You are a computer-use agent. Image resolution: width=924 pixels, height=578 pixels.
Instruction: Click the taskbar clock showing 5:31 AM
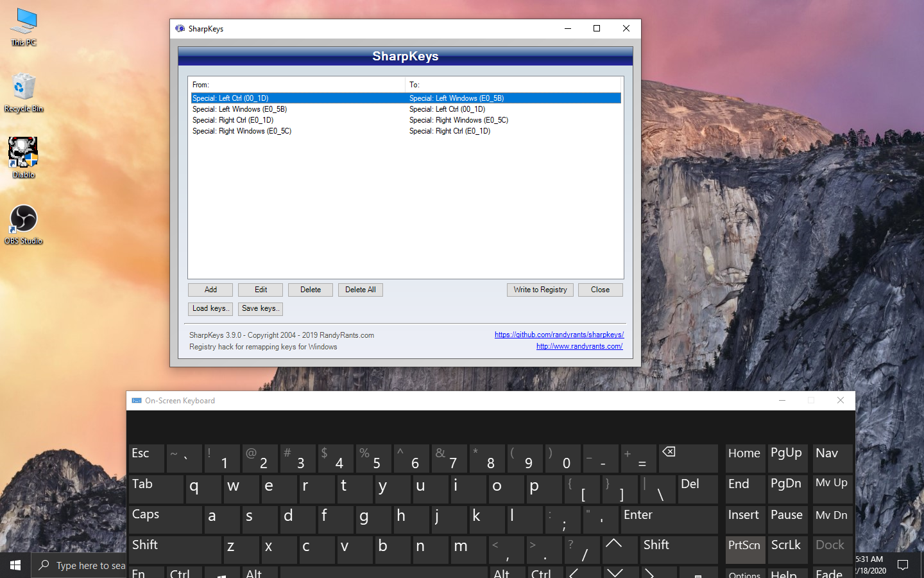870,565
